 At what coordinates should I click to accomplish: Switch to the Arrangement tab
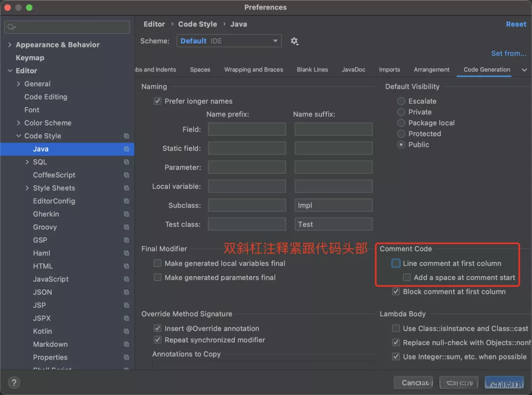(x=431, y=70)
